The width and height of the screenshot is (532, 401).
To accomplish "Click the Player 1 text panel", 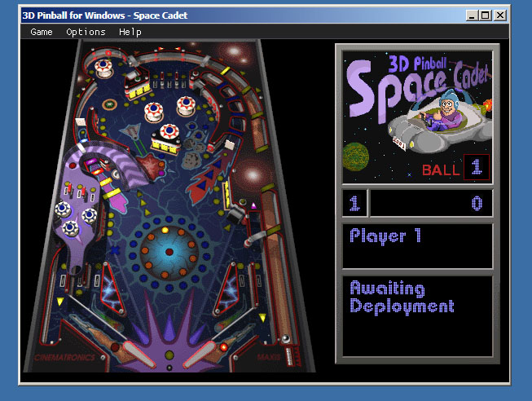I will (x=417, y=245).
